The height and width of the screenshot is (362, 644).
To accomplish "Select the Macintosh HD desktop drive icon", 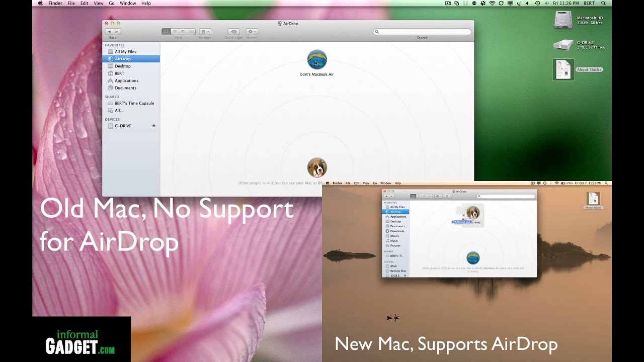I will (563, 20).
